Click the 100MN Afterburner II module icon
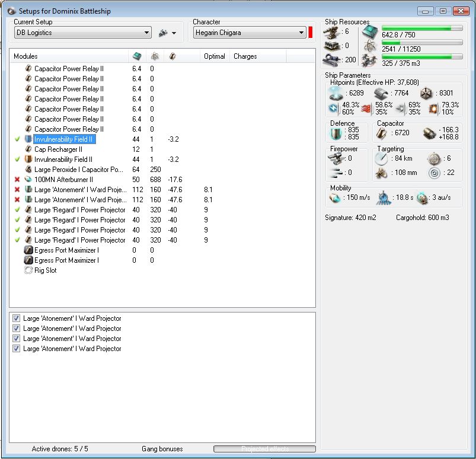This screenshot has width=476, height=459. (x=28, y=179)
